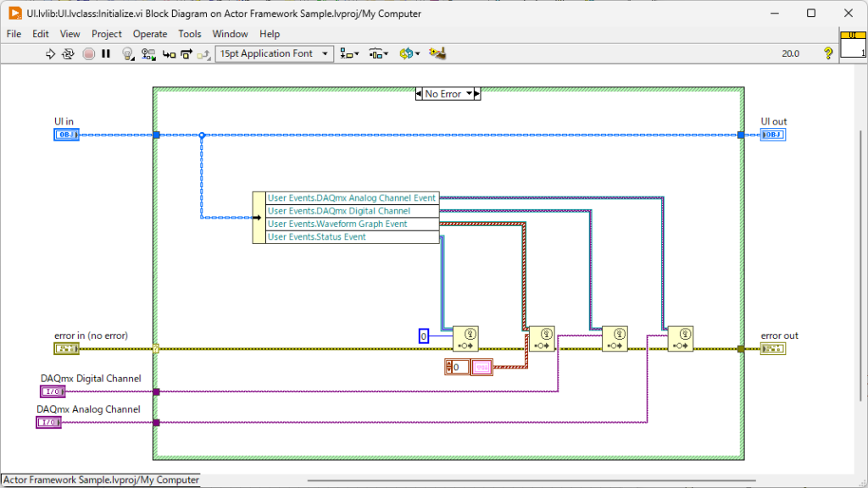Screen dimensions: 868x488
Task: Open the Edit menu
Action: click(x=41, y=34)
